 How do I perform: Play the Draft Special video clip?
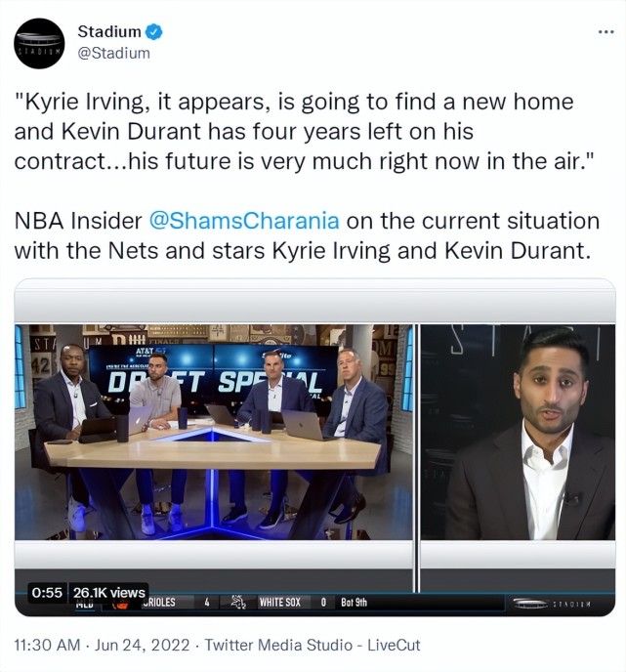[x=314, y=447]
